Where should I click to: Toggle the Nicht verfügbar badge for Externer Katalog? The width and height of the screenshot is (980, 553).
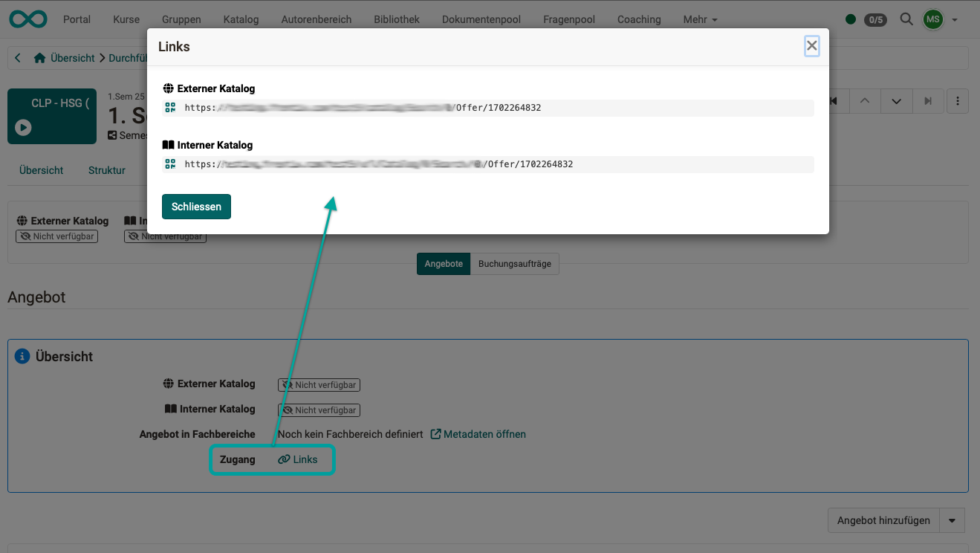click(319, 384)
